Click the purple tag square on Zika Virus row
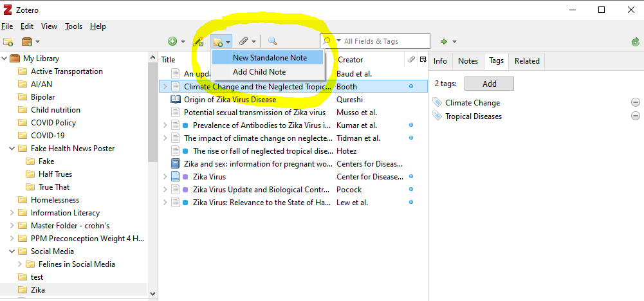This screenshot has height=301, width=644. pyautogui.click(x=185, y=177)
